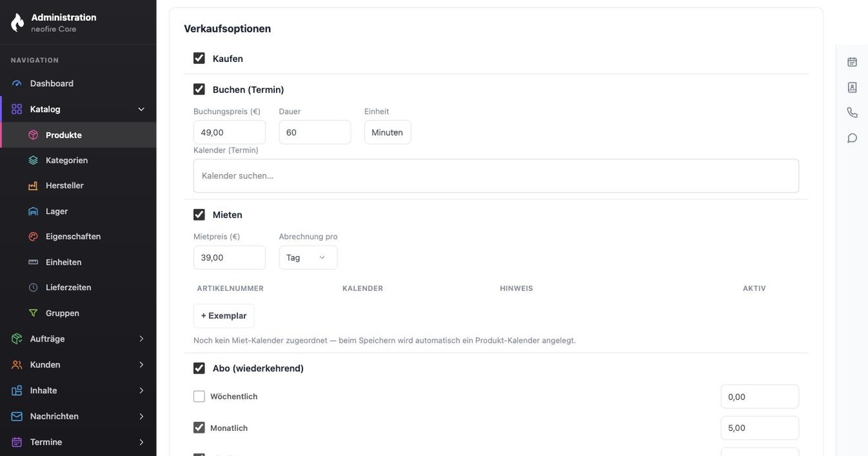Viewport: 868px width, 456px height.
Task: Open the calendar icon in right sidebar
Action: pos(852,62)
